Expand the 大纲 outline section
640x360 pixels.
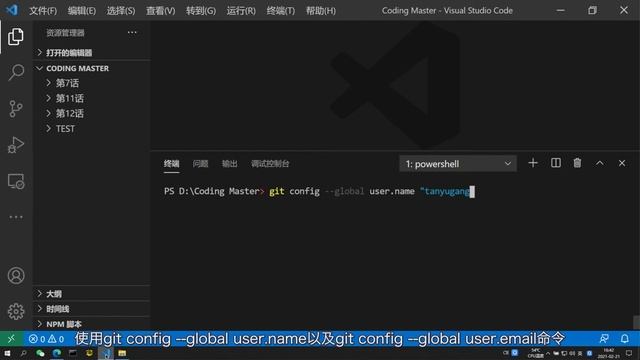tap(92, 293)
